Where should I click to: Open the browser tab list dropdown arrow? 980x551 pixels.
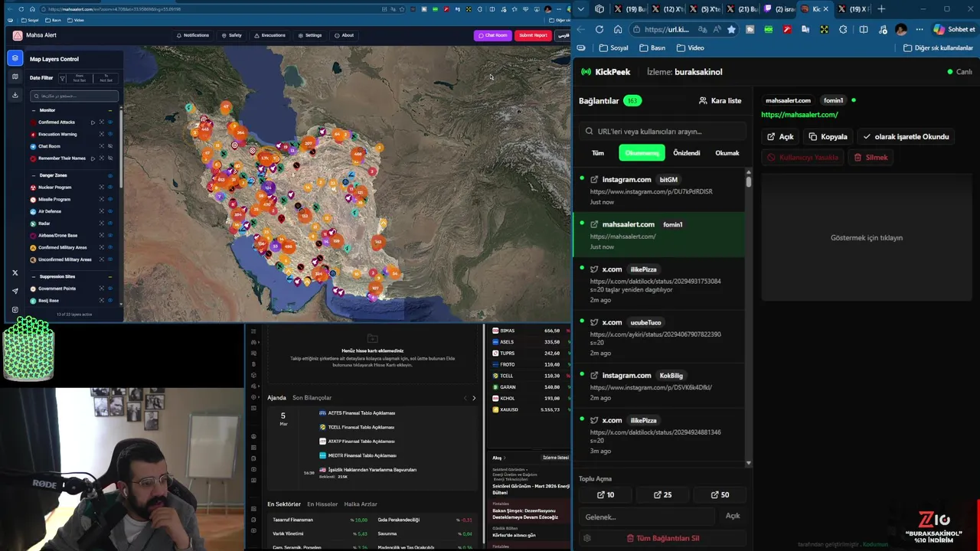(581, 9)
